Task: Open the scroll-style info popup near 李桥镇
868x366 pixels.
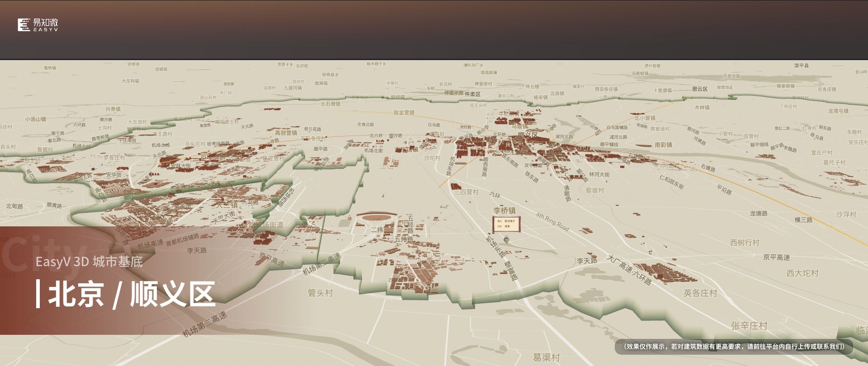Action: pyautogui.click(x=507, y=224)
